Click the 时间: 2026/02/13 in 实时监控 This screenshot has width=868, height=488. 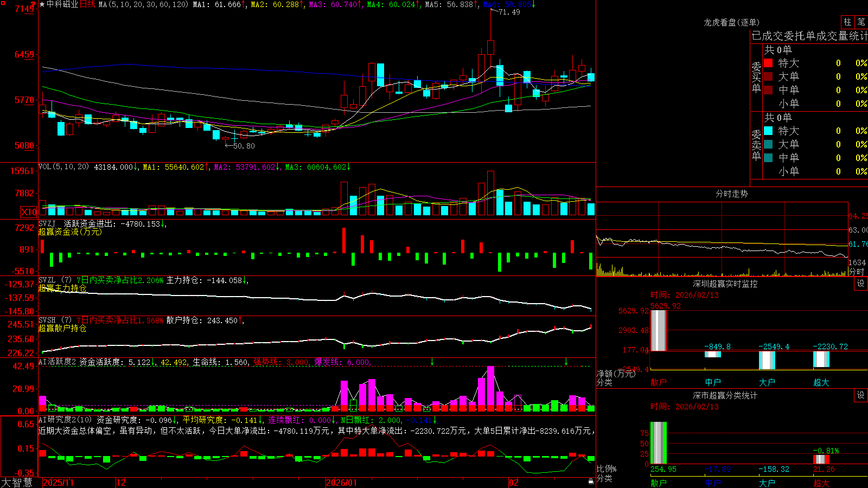tap(685, 295)
